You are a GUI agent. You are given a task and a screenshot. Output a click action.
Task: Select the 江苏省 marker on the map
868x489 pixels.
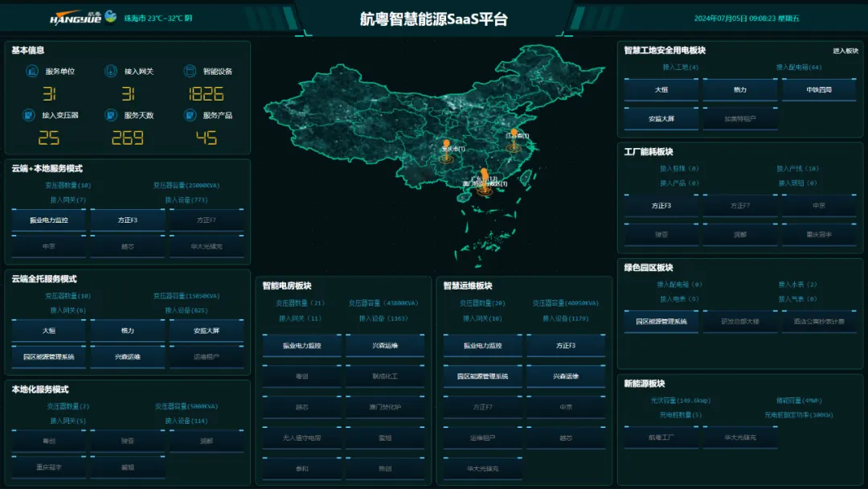tap(514, 140)
